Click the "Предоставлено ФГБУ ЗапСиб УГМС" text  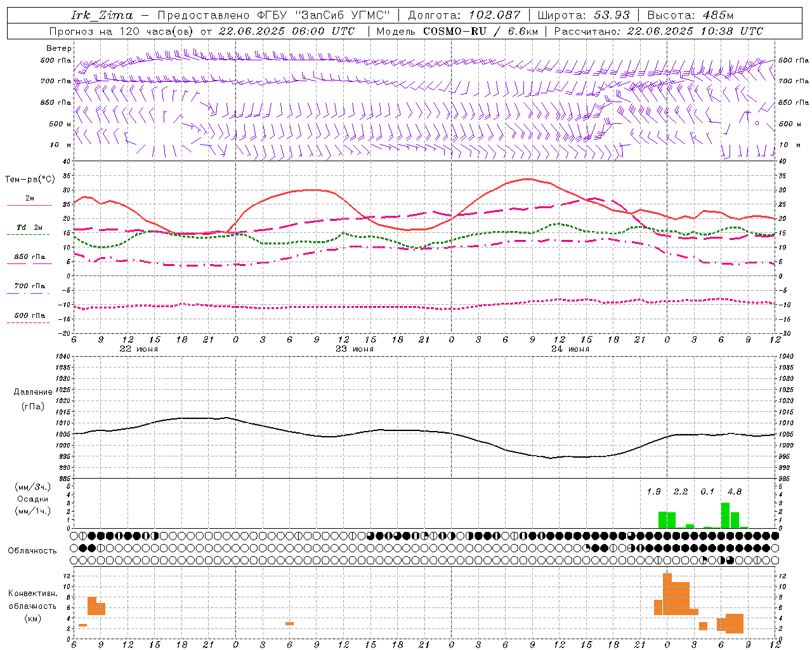(x=273, y=15)
